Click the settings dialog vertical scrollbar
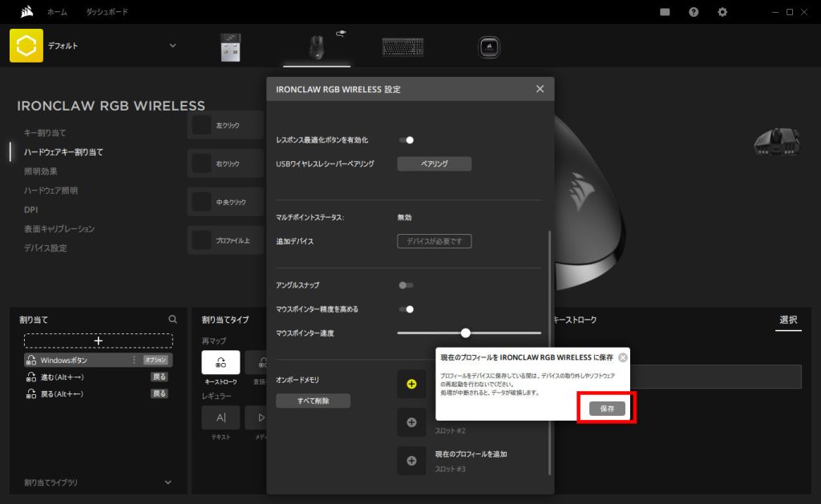This screenshot has height=504, width=821. 549,353
